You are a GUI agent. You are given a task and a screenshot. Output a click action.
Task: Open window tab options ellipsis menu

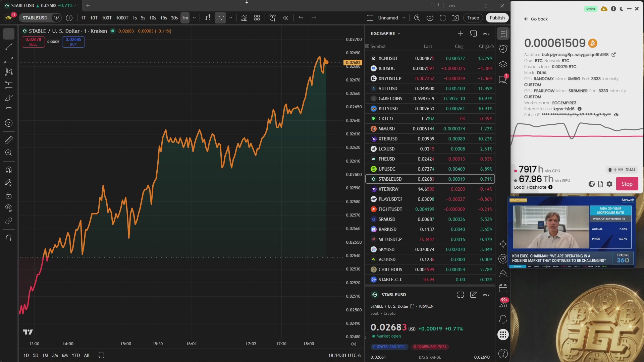pyautogui.click(x=452, y=6)
